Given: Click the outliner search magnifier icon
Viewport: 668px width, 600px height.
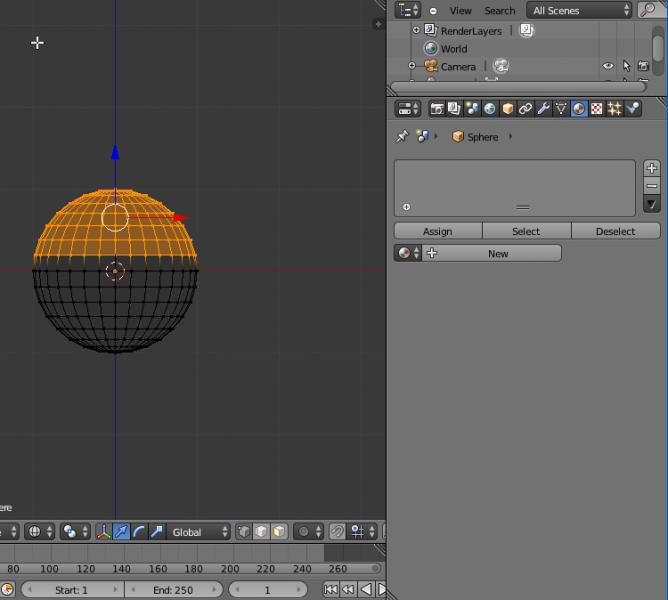Looking at the screenshot, I should pyautogui.click(x=649, y=10).
